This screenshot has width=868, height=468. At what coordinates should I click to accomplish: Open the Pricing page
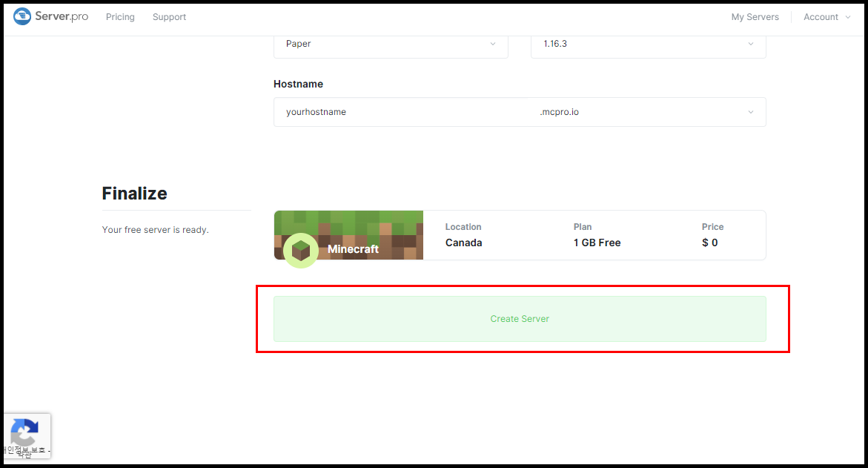coord(120,17)
